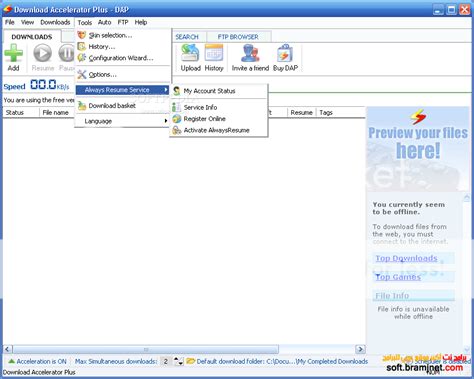Select Register Online submenu item

219,119
